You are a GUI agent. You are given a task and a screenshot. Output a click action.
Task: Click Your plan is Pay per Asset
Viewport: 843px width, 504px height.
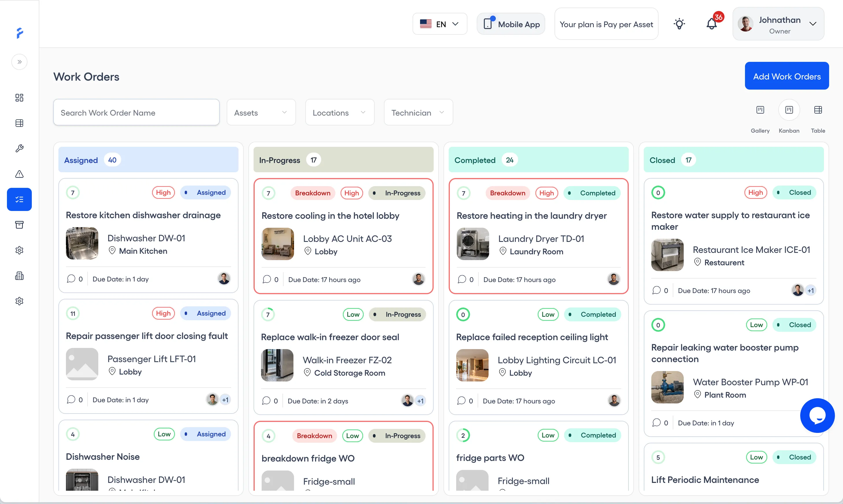click(606, 24)
